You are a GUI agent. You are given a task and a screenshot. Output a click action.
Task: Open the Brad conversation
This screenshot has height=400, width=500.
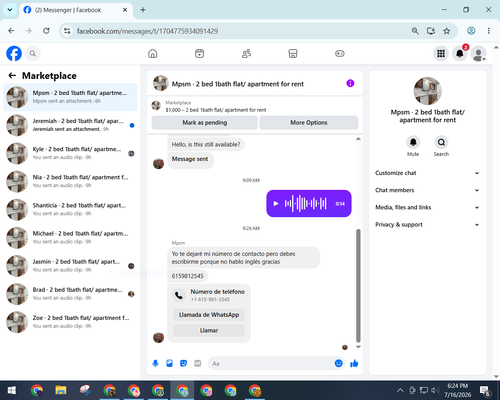[70, 294]
